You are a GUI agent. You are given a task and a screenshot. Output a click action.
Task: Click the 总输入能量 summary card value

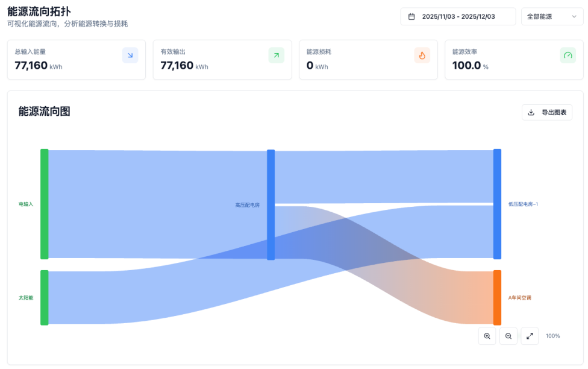31,66
